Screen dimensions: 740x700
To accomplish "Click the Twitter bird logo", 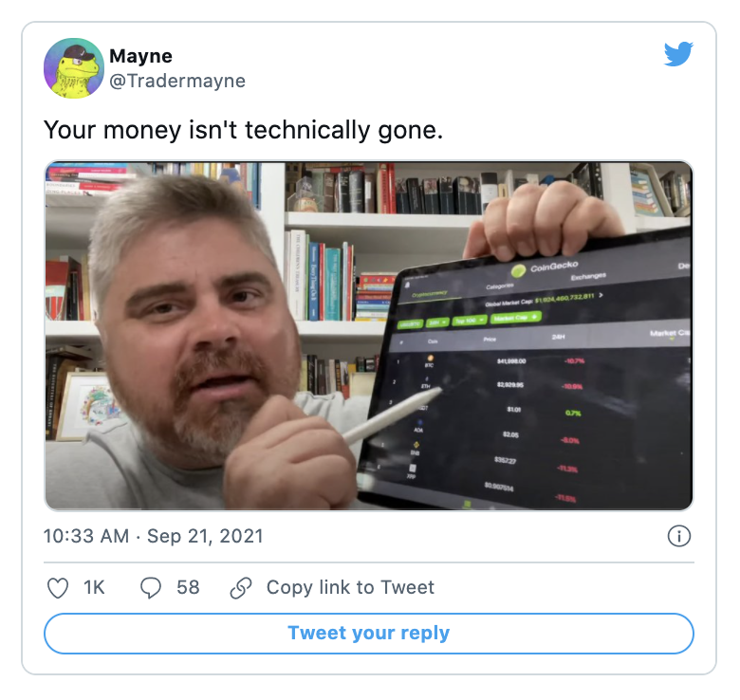I will coord(678,54).
